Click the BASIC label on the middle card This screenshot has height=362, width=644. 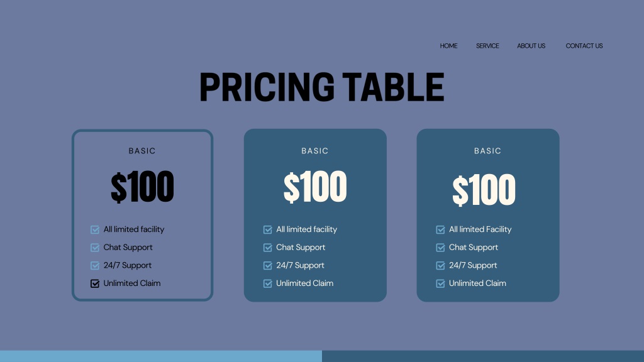pyautogui.click(x=315, y=151)
